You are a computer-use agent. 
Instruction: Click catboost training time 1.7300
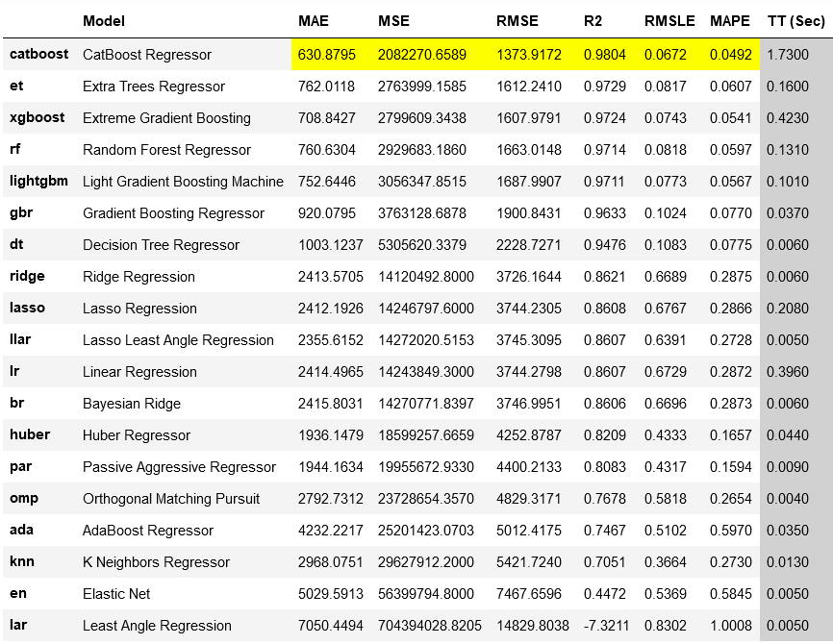click(788, 55)
